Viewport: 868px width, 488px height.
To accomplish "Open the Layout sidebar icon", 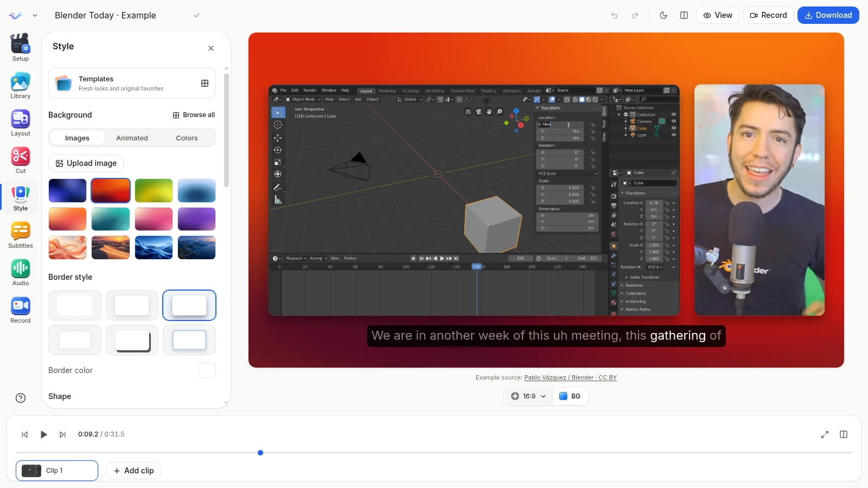I will coord(21,123).
